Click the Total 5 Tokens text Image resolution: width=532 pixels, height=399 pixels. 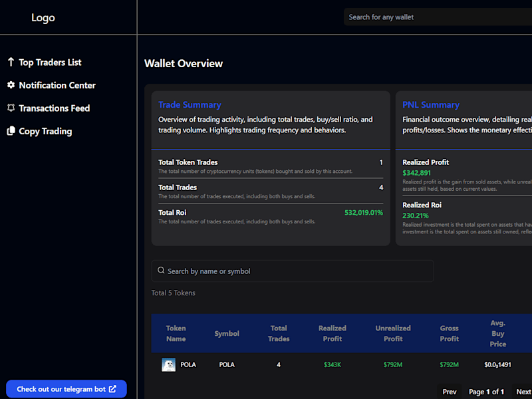tap(174, 293)
